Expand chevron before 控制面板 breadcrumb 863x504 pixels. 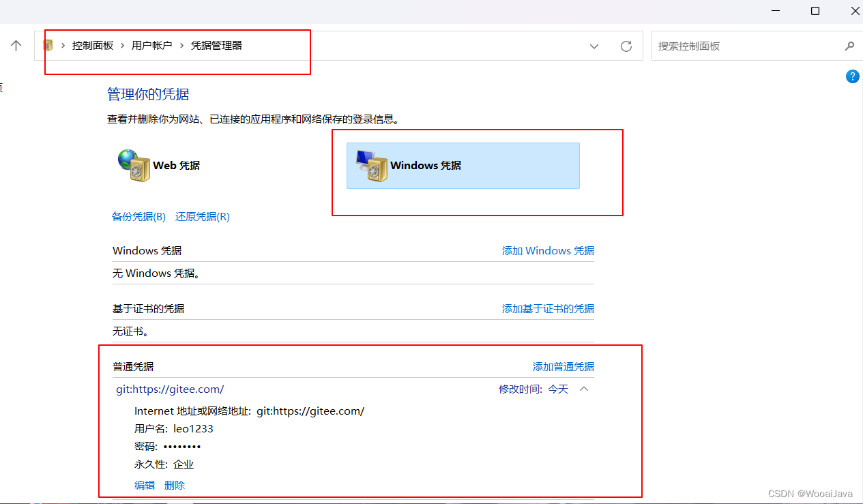(63, 46)
